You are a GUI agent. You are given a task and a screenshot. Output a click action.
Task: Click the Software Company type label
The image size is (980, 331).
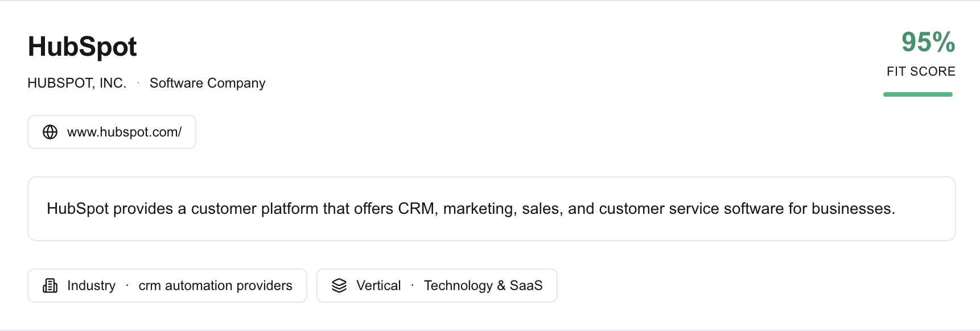tap(207, 83)
